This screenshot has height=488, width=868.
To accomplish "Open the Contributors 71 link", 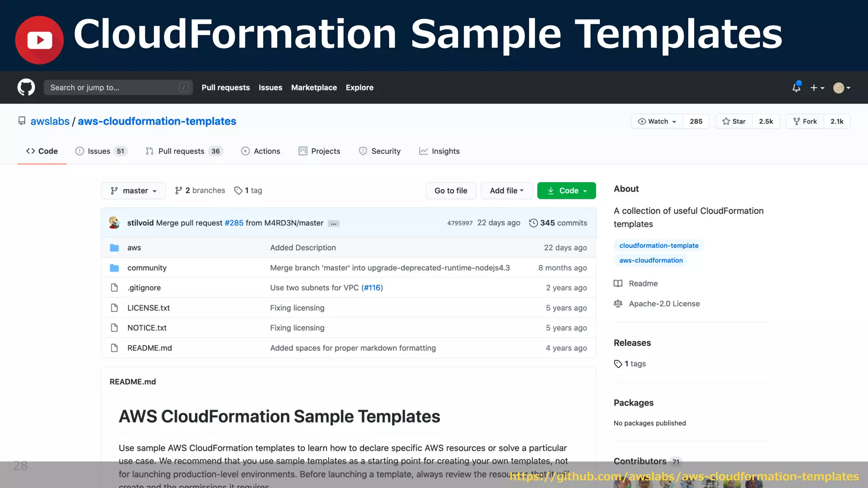I will 647,461.
